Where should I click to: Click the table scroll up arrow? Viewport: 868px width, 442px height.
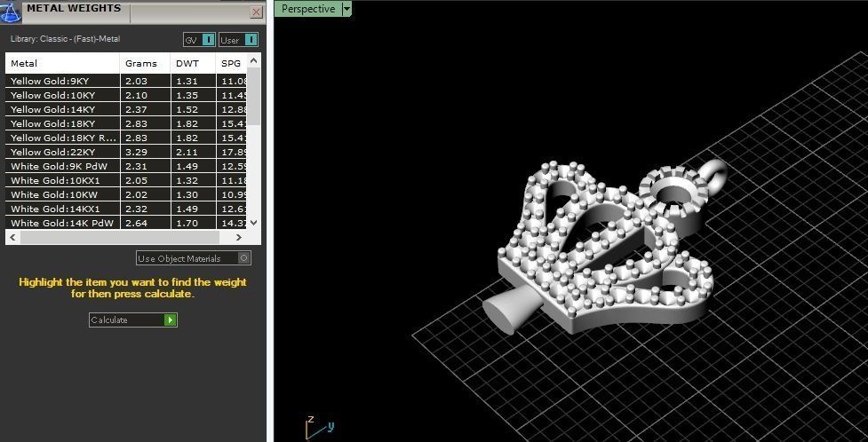pyautogui.click(x=253, y=60)
